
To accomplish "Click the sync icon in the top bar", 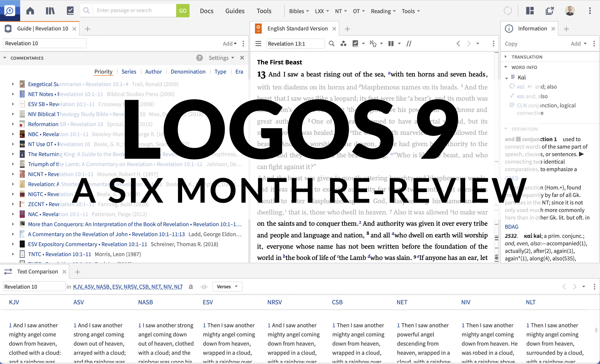I will (508, 11).
